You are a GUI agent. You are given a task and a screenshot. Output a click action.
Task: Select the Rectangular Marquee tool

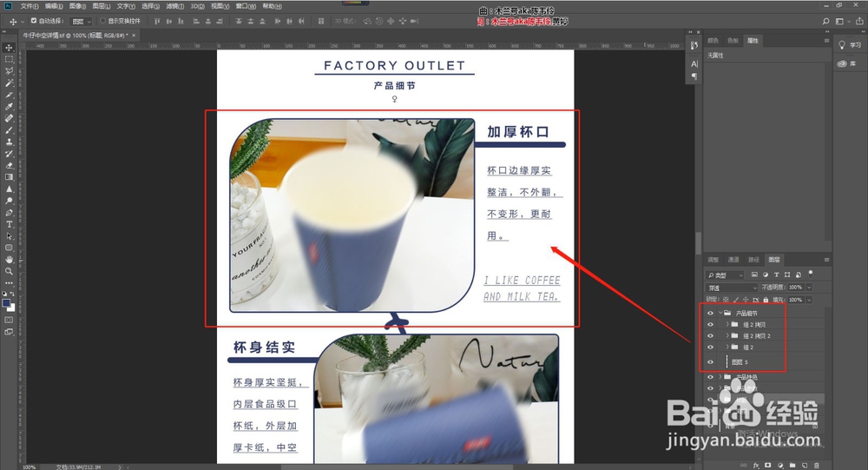click(x=10, y=59)
